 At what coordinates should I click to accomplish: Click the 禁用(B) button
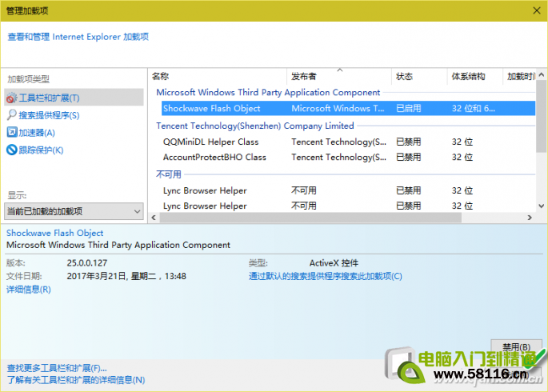tap(516, 347)
